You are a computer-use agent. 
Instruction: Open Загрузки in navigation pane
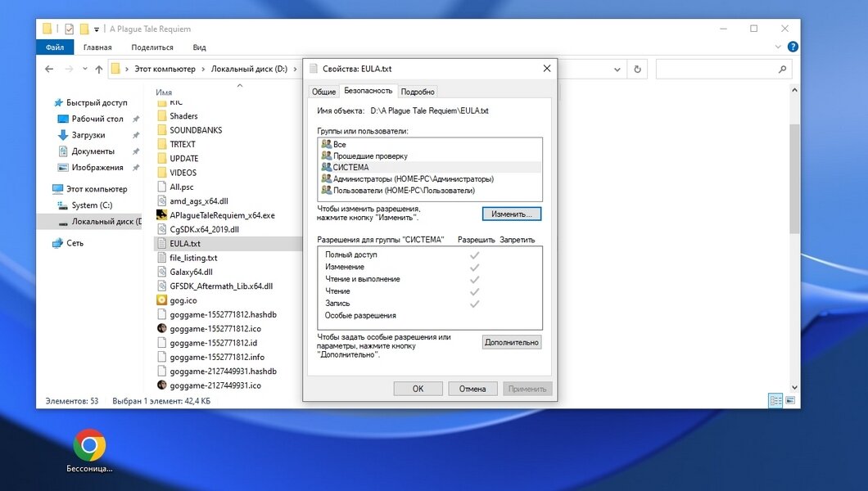coord(88,135)
